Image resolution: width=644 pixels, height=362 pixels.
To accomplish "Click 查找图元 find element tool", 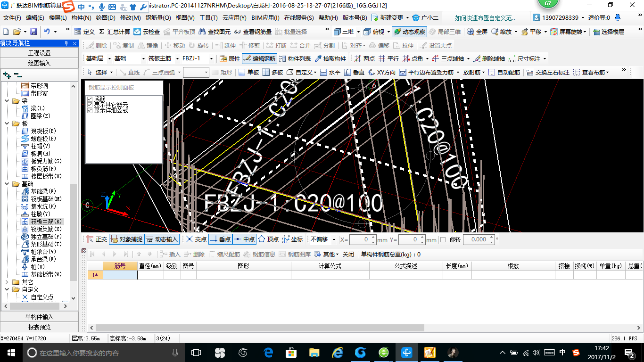I will click(215, 32).
